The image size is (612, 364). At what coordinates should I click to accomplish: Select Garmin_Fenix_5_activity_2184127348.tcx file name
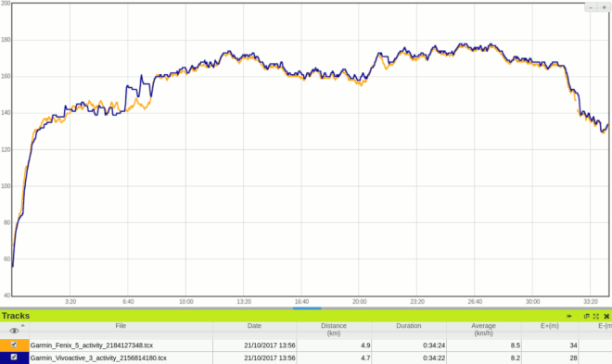point(91,345)
